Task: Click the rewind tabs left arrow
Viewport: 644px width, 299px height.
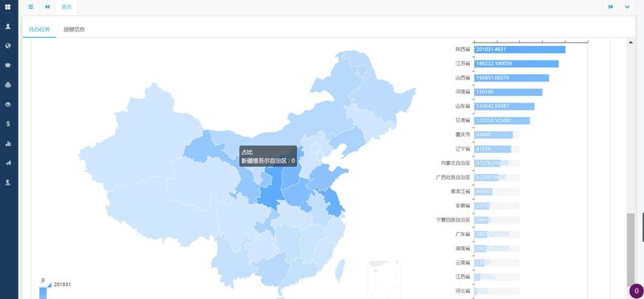Action: tap(47, 7)
